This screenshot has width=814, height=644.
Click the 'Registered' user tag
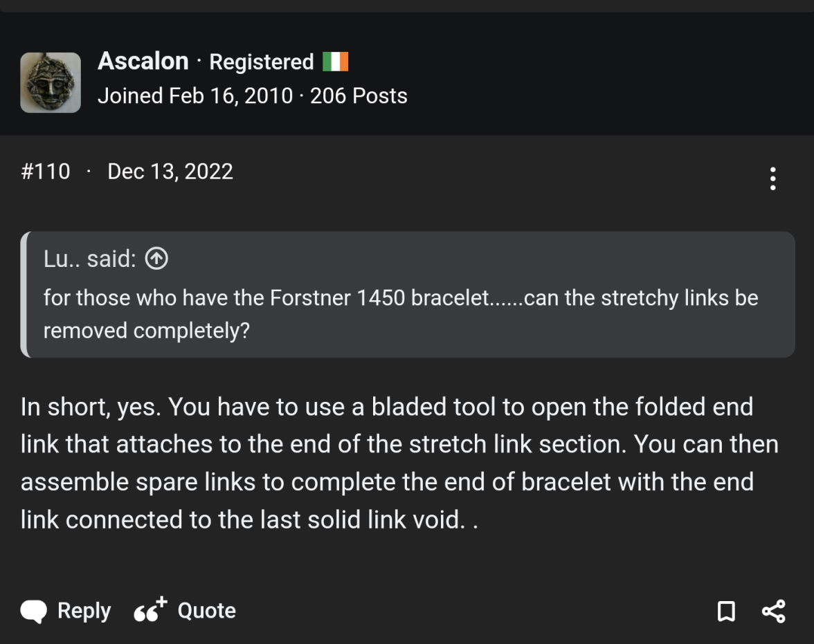click(261, 62)
